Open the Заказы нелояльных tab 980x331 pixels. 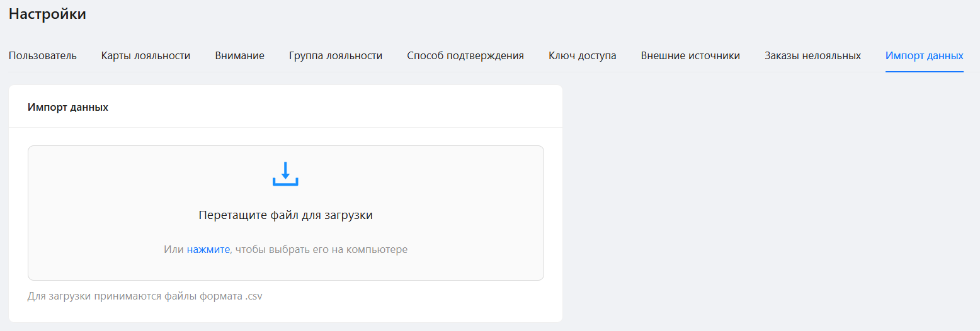tap(812, 55)
